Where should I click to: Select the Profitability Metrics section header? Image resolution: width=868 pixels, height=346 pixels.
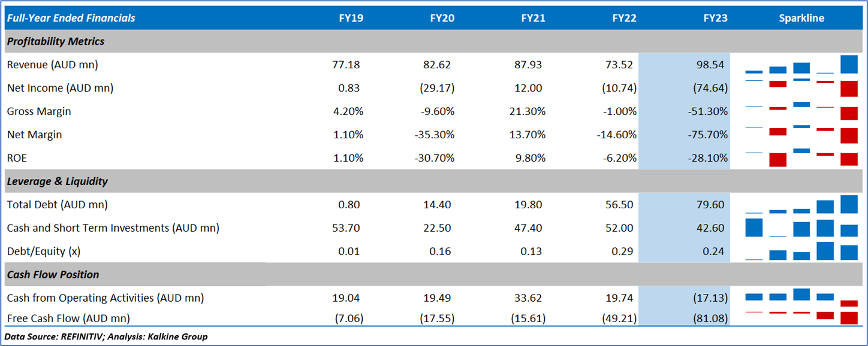click(x=56, y=41)
